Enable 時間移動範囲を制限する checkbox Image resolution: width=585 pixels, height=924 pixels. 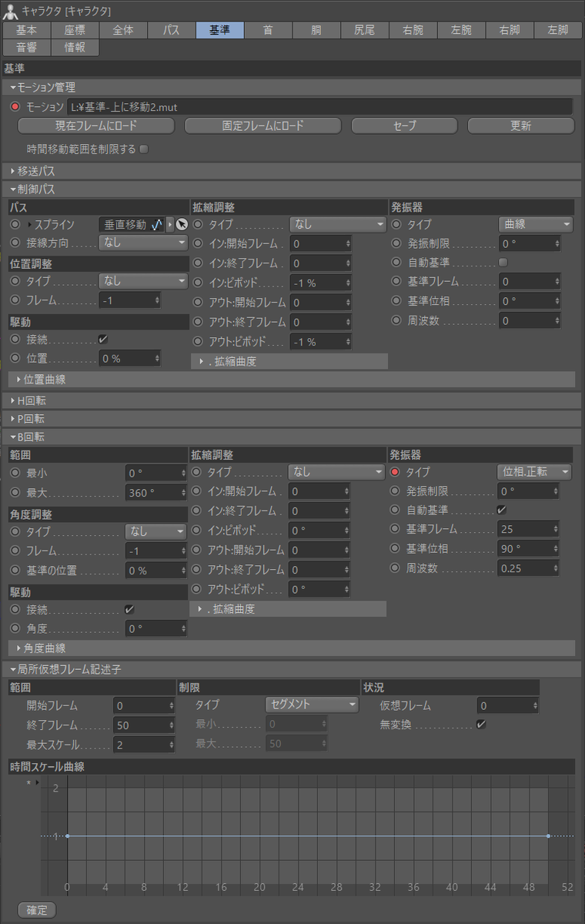(x=143, y=149)
